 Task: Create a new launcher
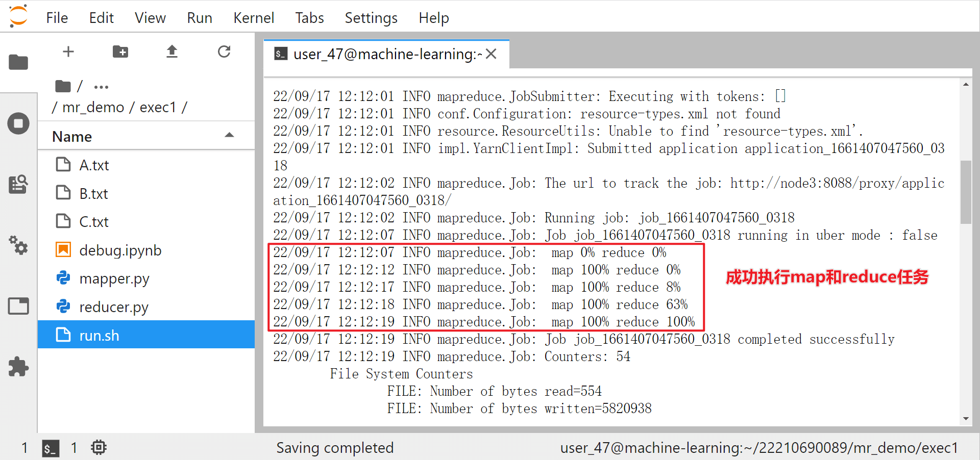click(x=68, y=52)
